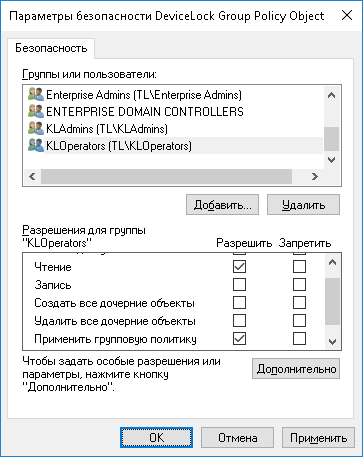Open Дополнительно advanced settings
Viewport: 363px width, 457px height.
point(296,369)
